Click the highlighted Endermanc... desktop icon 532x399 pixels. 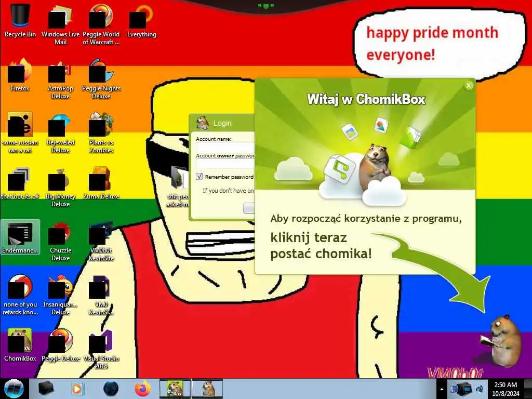(20, 237)
